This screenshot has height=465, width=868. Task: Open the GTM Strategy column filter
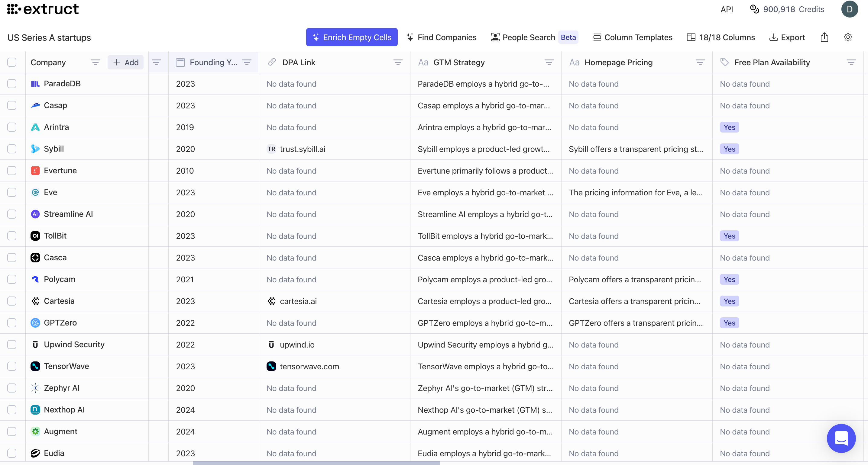tap(549, 62)
